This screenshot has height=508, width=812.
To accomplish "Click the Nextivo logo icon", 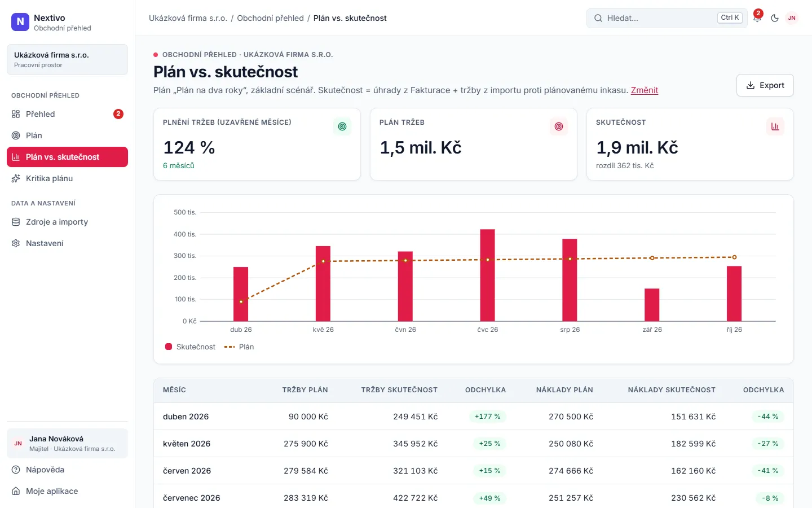I will [20, 22].
